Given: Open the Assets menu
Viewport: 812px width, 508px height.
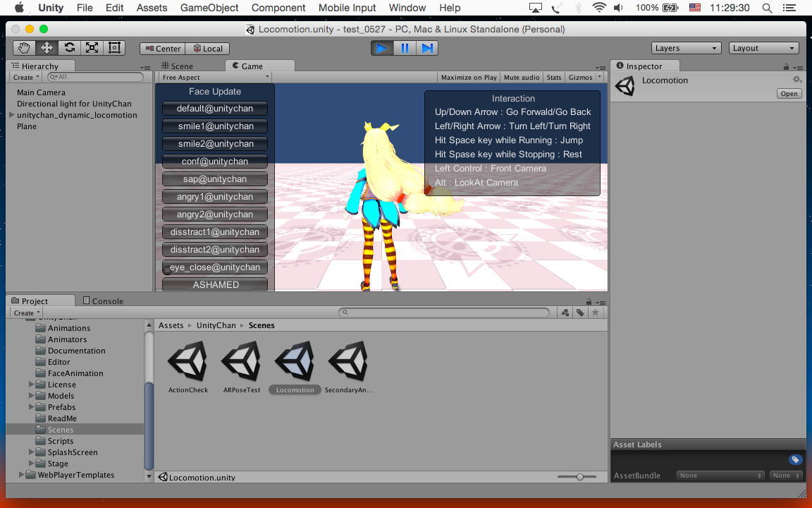Looking at the screenshot, I should (152, 8).
